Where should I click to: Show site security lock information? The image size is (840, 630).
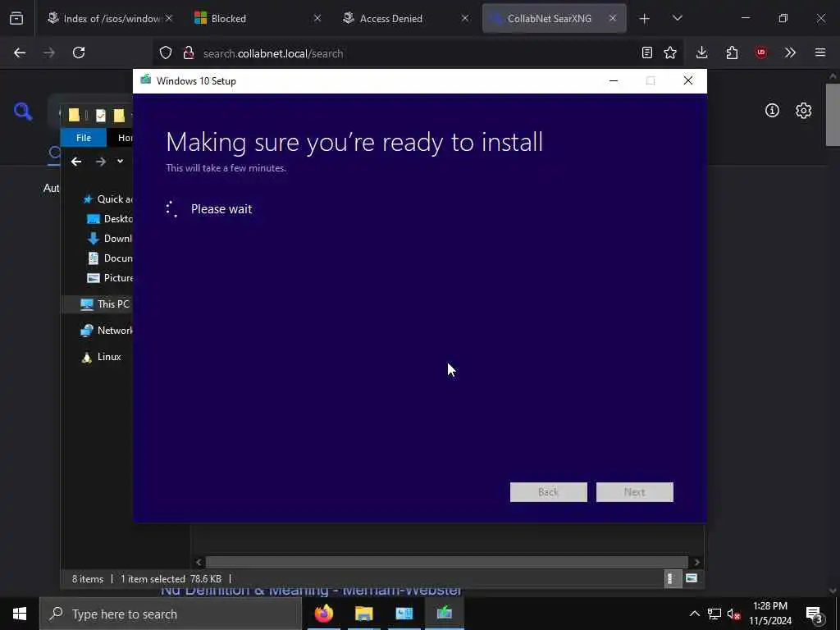(189, 53)
